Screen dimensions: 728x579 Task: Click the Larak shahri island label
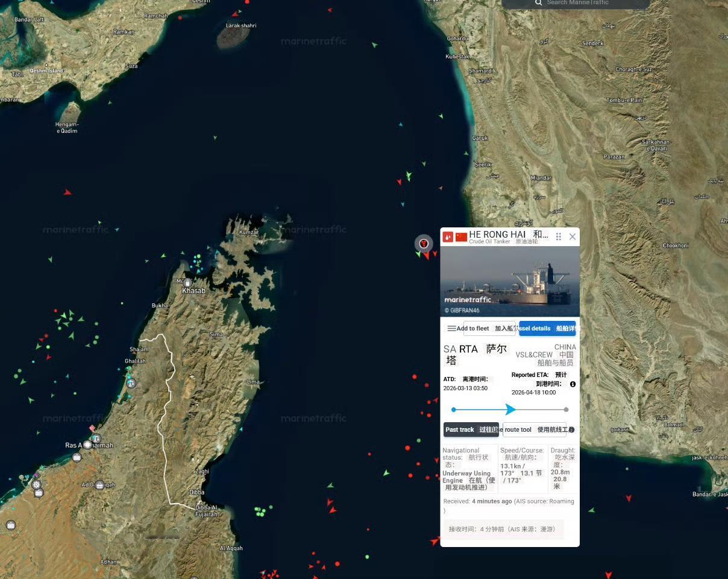[x=241, y=25]
